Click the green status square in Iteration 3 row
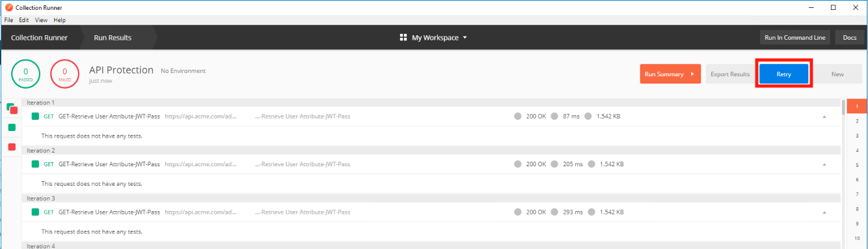The image size is (868, 249). 35,212
